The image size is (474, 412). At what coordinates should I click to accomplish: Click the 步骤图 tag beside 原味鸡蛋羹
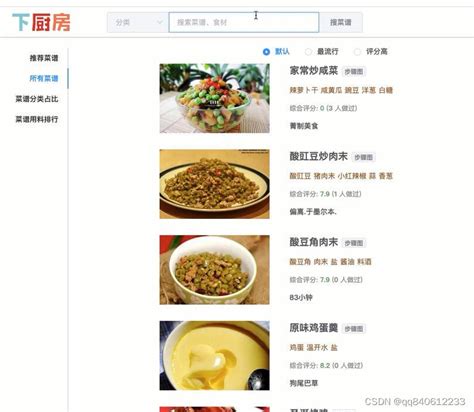coord(354,329)
